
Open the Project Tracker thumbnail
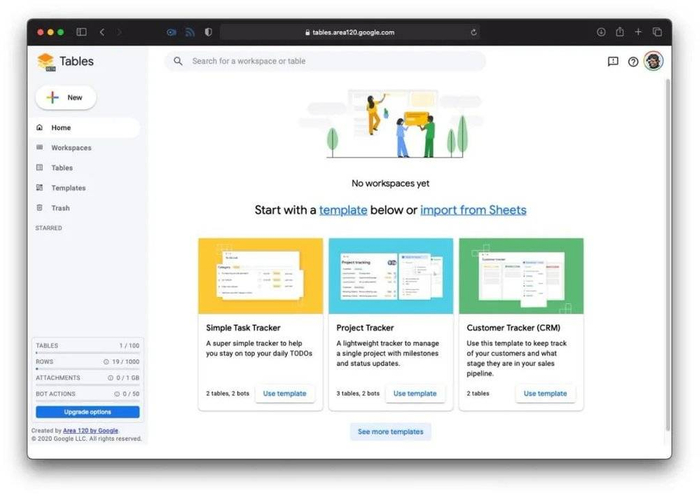click(391, 276)
